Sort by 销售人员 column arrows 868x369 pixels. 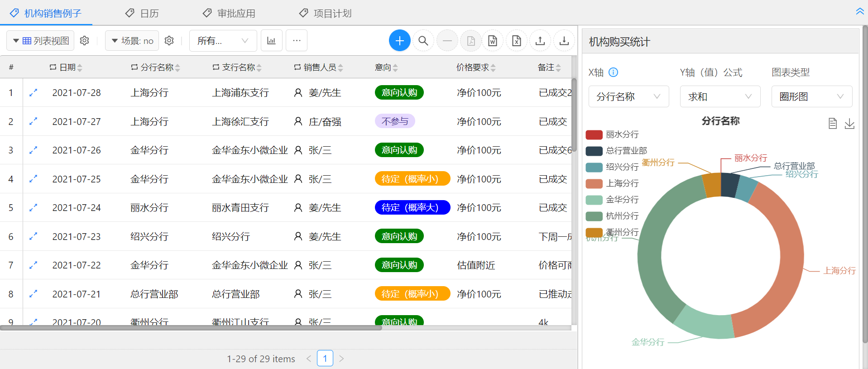pyautogui.click(x=340, y=67)
